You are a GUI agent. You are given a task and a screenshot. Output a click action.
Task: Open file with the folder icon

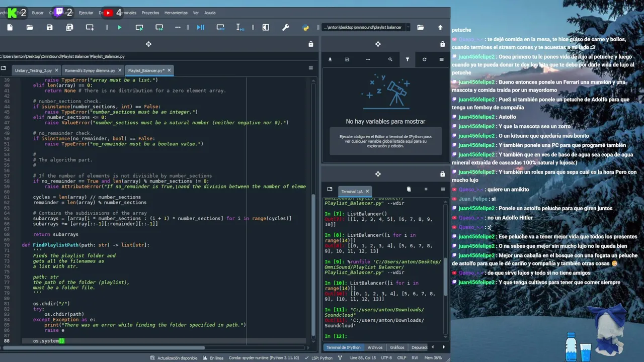click(x=30, y=27)
